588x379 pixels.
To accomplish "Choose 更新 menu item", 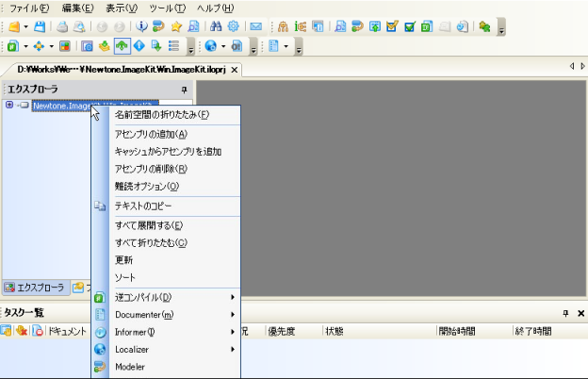I will [x=166, y=260].
